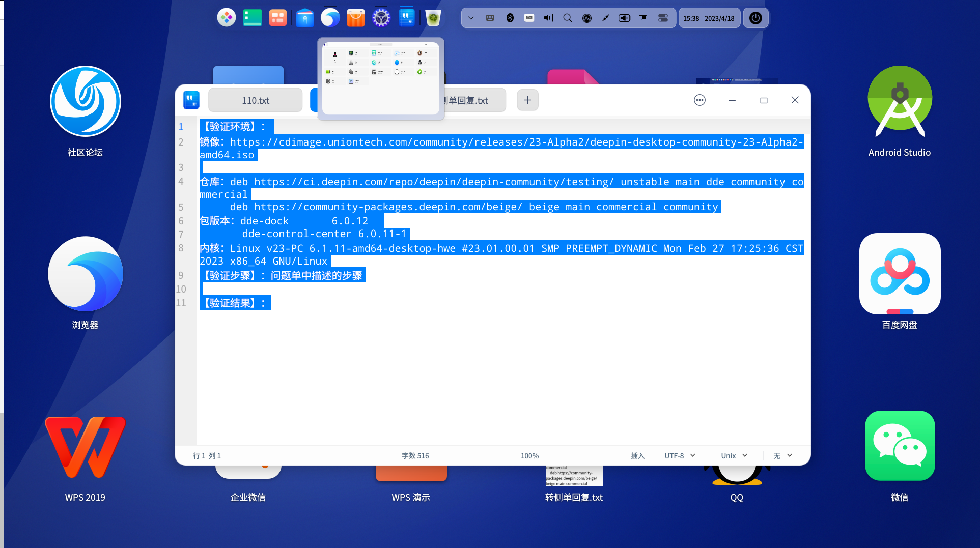Click the volume speaker icon in tray
The width and height of the screenshot is (980, 548).
point(548,18)
